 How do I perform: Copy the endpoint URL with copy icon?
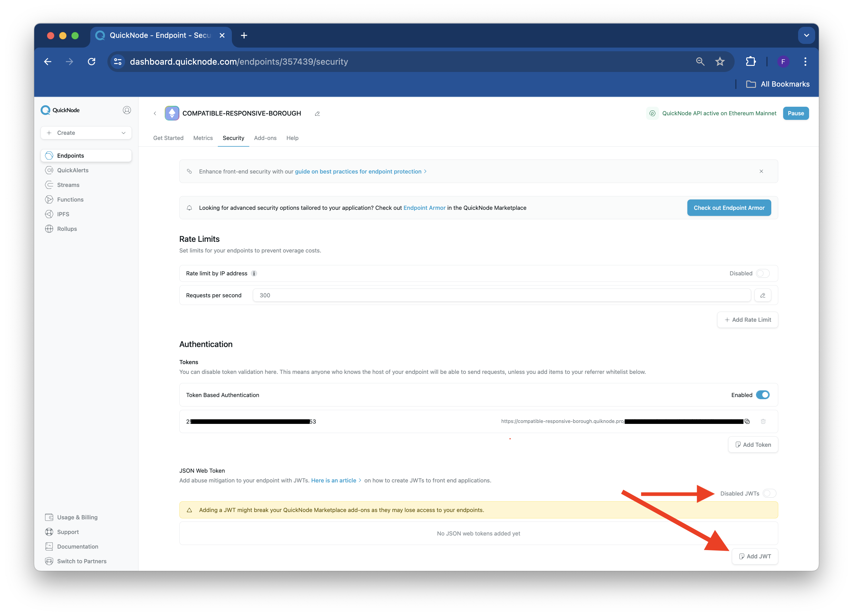click(747, 421)
